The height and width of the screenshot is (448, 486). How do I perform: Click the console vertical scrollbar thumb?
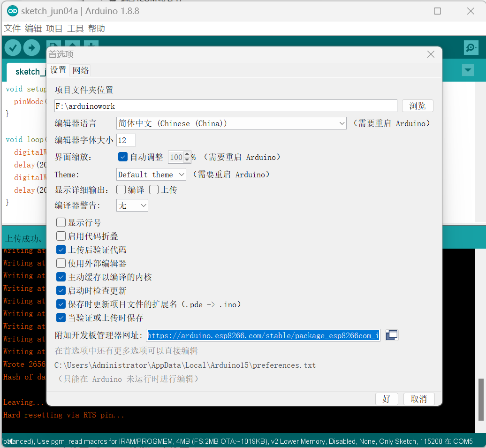point(481,399)
